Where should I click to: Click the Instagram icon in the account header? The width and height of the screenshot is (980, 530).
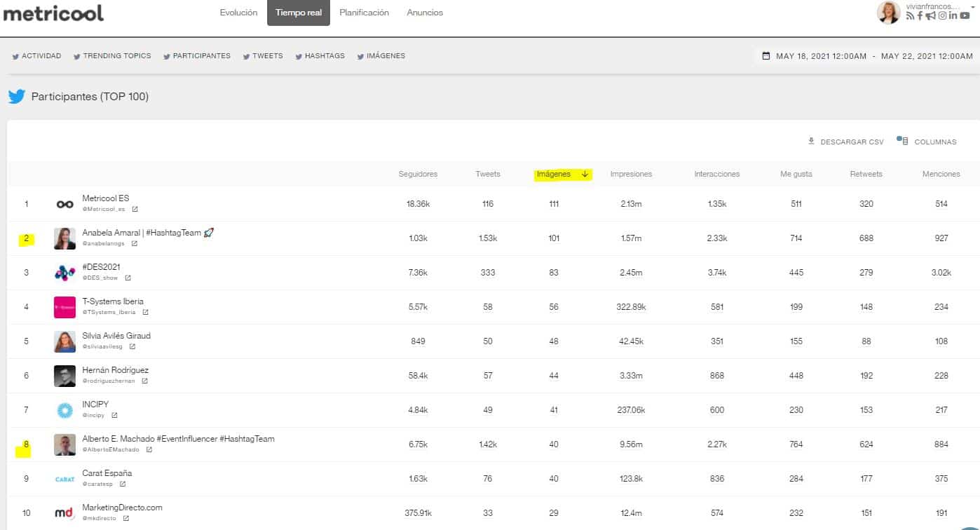(x=943, y=16)
